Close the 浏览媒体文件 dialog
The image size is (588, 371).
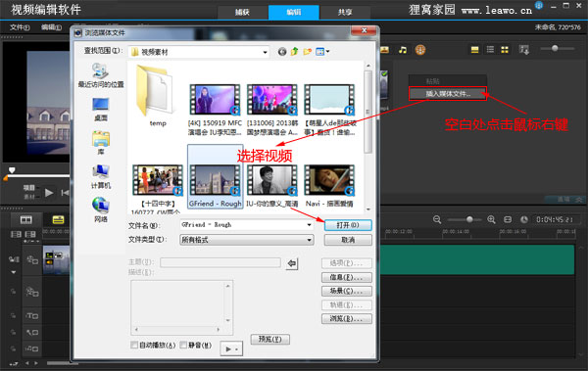[x=364, y=30]
